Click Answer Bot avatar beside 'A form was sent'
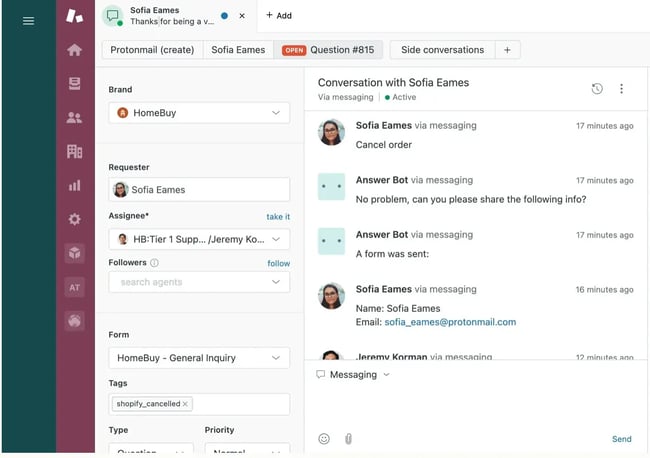This screenshot has height=458, width=650. [x=331, y=241]
